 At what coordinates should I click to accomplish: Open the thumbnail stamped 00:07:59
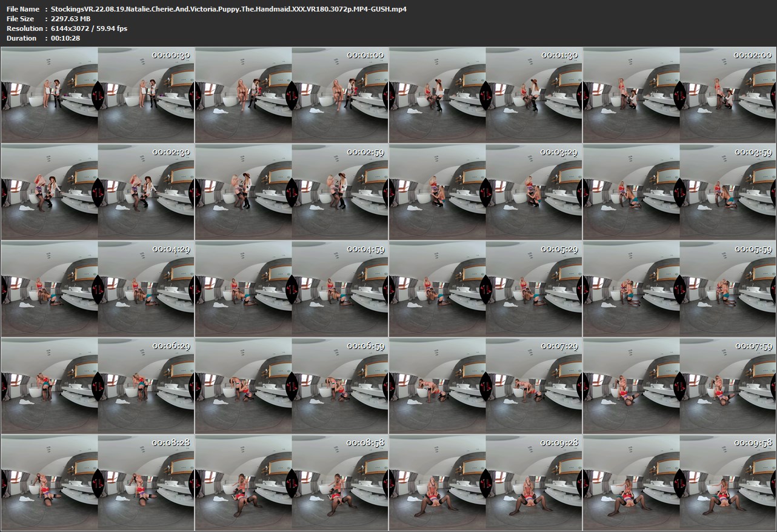pos(679,386)
